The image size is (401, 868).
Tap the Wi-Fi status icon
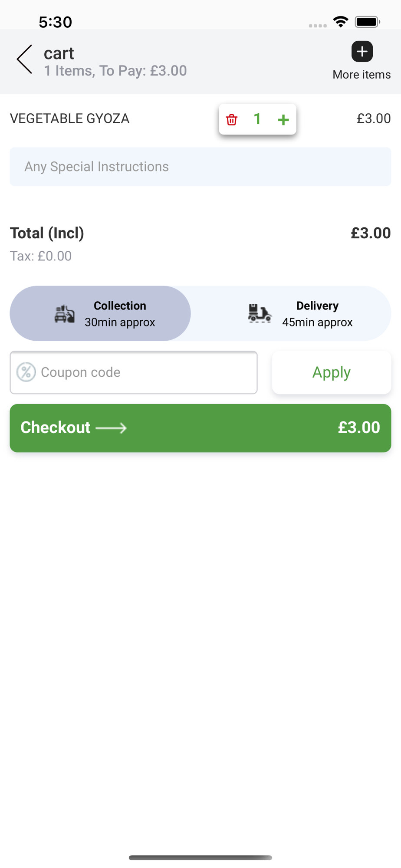pyautogui.click(x=341, y=22)
